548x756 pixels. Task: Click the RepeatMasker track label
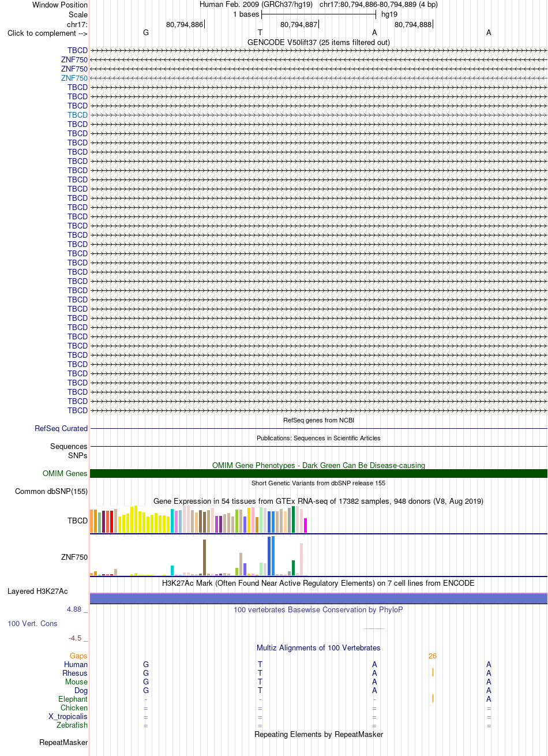tap(63, 742)
